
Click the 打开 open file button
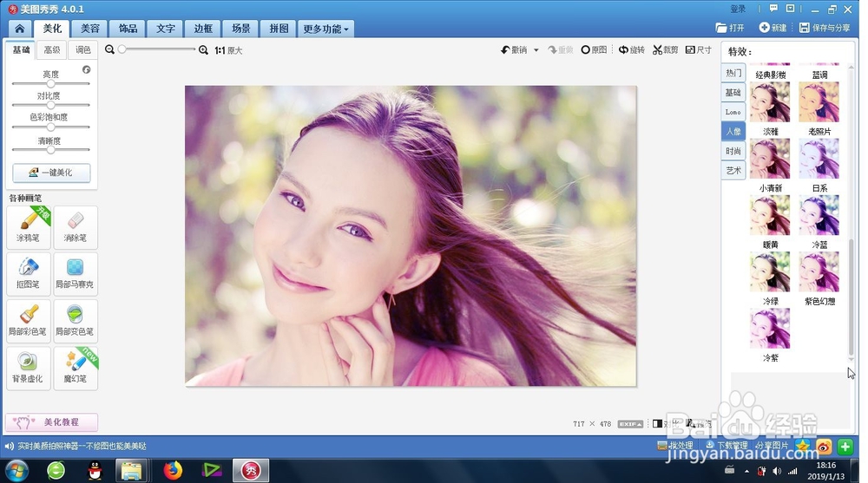[730, 28]
